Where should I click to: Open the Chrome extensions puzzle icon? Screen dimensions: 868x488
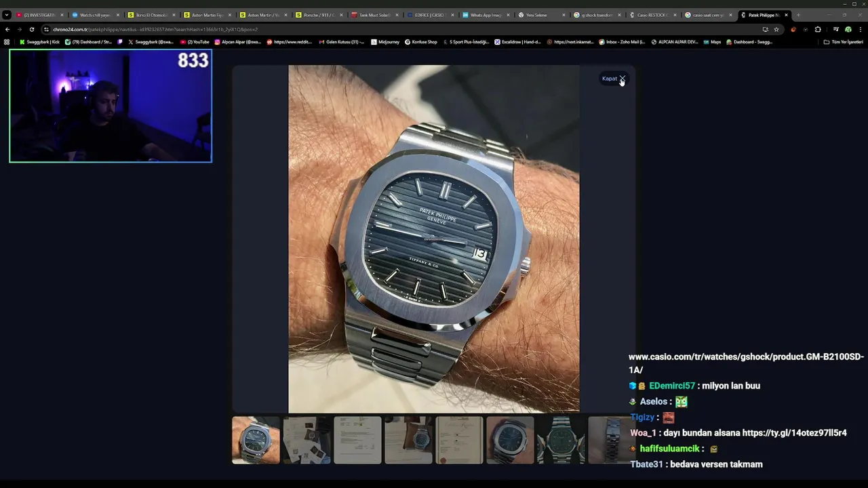pyautogui.click(x=817, y=29)
